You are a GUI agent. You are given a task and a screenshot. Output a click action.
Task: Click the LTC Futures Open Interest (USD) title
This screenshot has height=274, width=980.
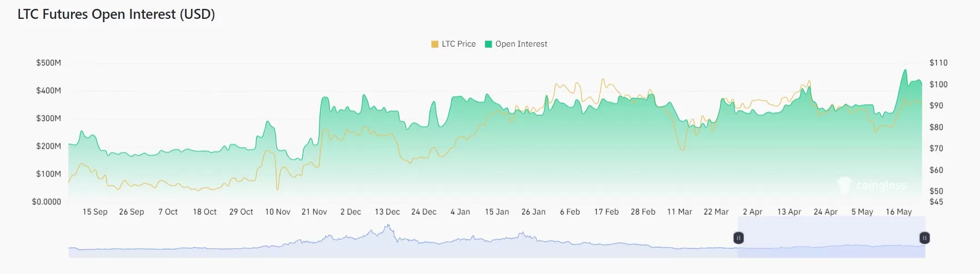(x=116, y=14)
